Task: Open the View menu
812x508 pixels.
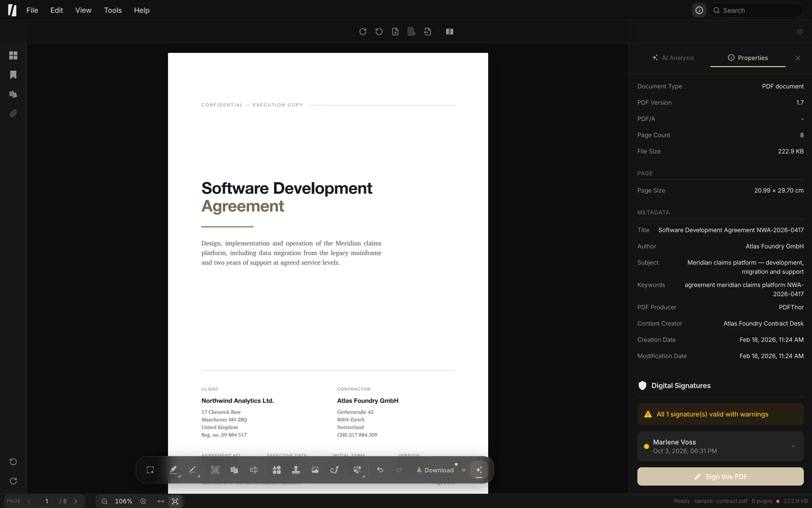Action: click(83, 10)
